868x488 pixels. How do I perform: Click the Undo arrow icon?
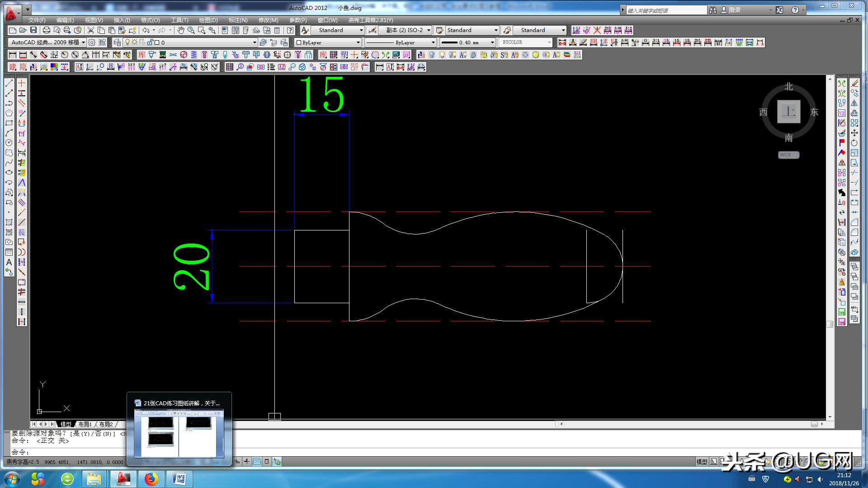(146, 30)
